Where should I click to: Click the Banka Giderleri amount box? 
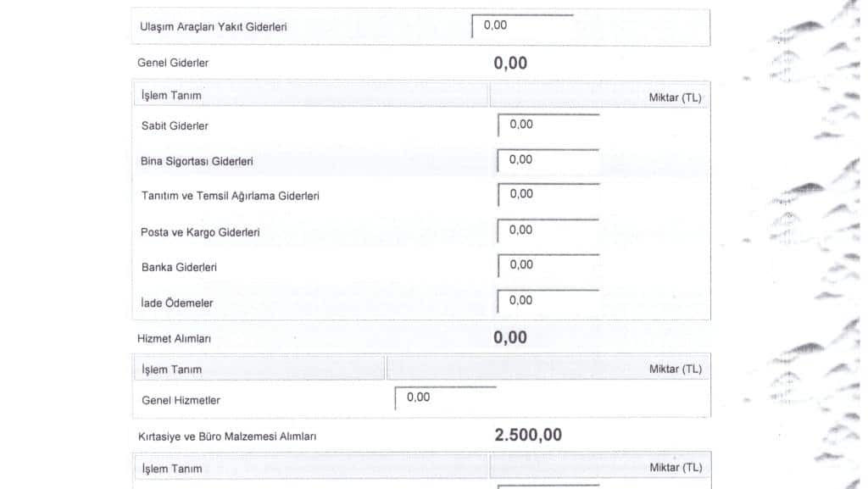click(548, 265)
